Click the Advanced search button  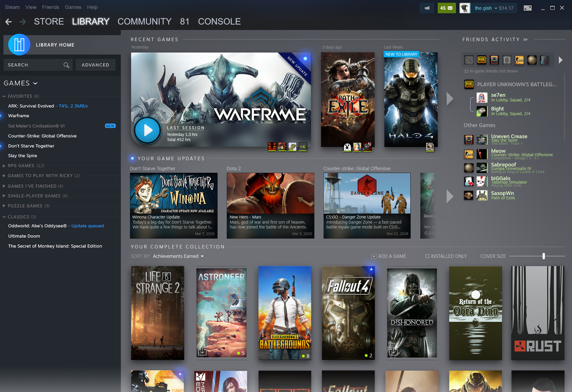(x=95, y=65)
